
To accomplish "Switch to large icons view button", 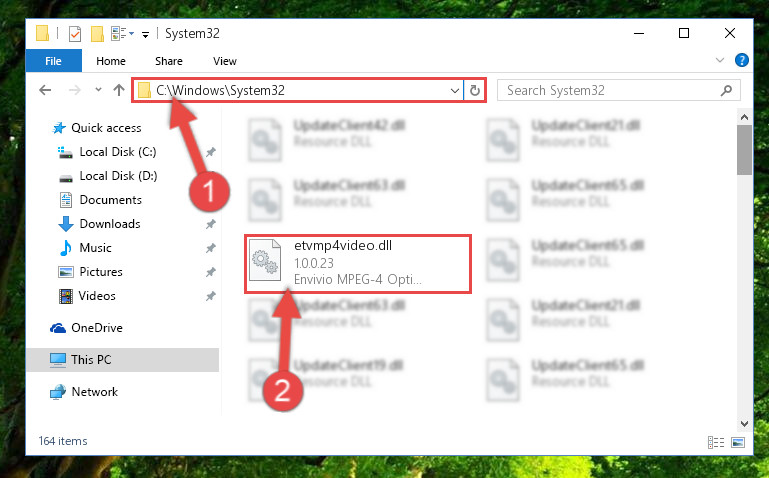I will pos(738,442).
